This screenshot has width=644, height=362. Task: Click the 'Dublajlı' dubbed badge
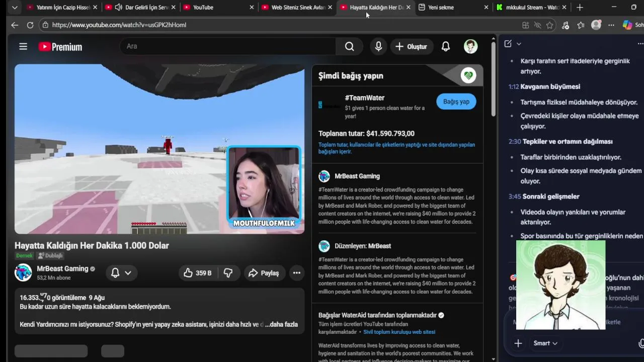50,255
